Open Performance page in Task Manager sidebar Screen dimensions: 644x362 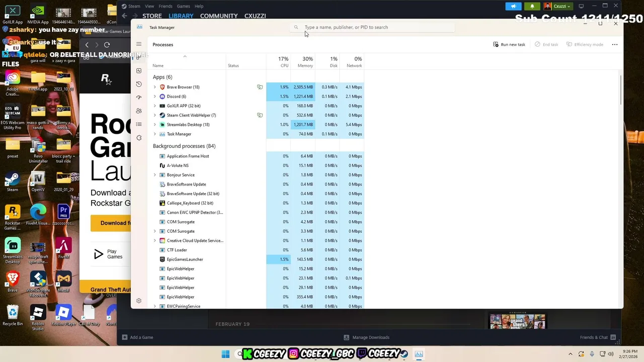click(139, 71)
